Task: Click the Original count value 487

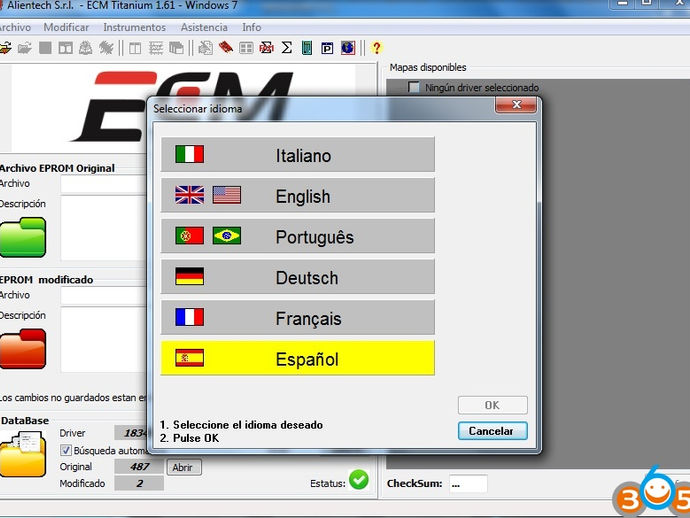Action: click(x=139, y=467)
